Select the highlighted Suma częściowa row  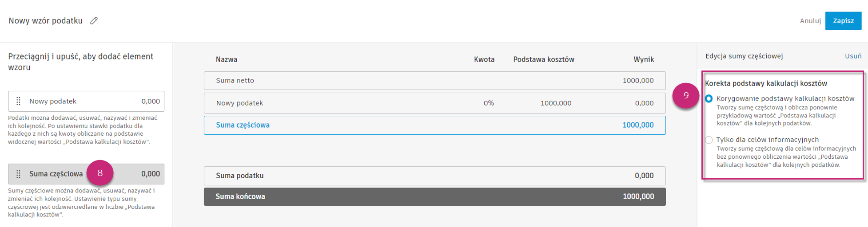coord(434,125)
